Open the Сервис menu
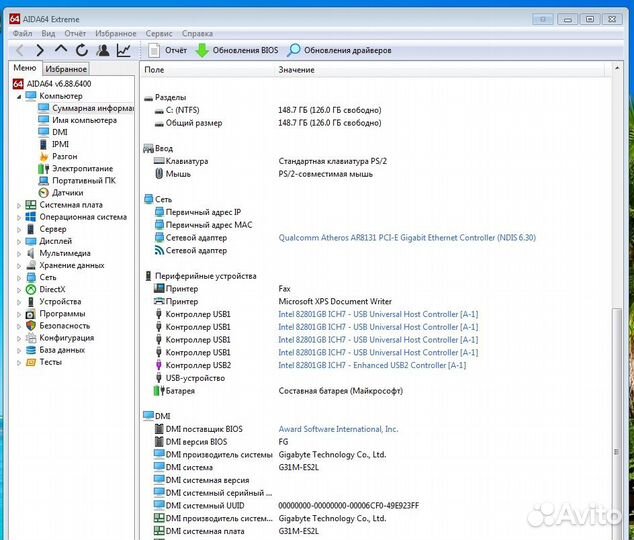 tap(158, 33)
